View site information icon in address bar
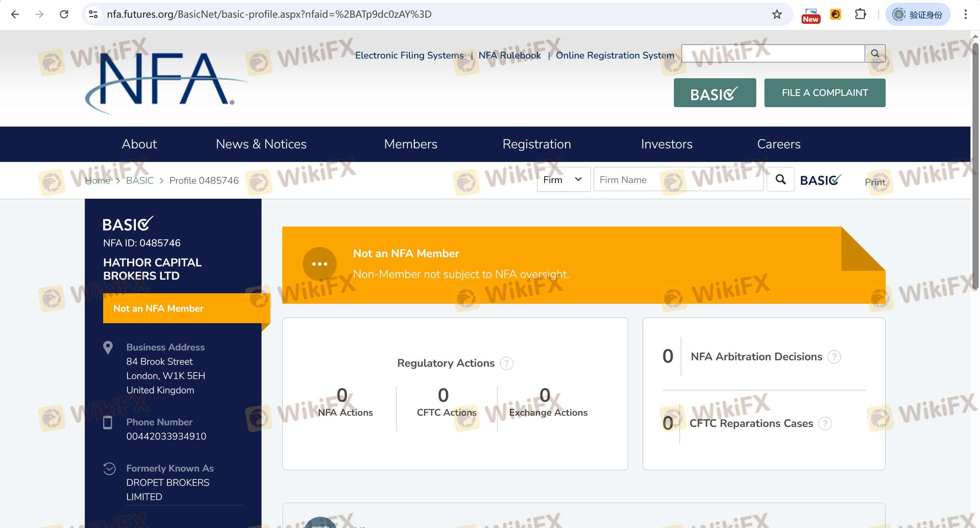980x528 pixels. click(93, 14)
